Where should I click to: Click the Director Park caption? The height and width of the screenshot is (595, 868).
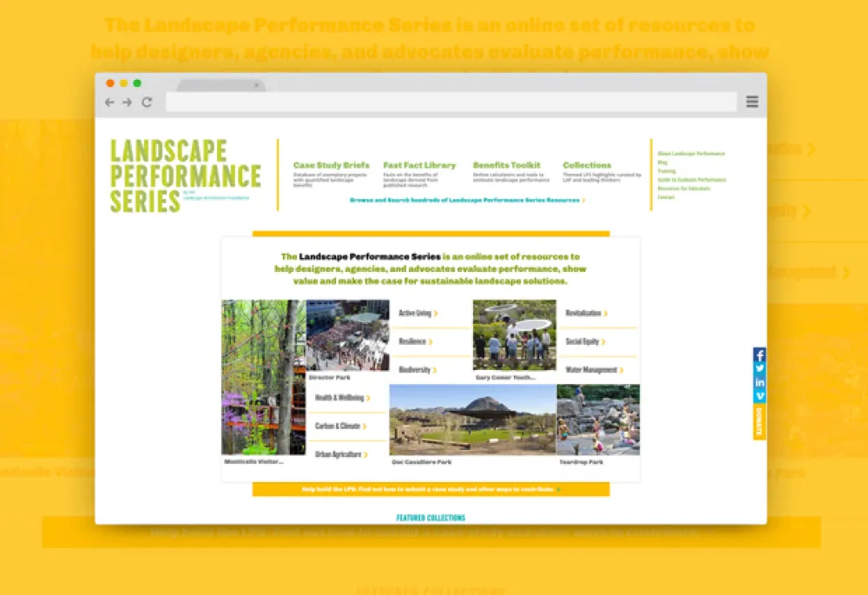tap(329, 377)
